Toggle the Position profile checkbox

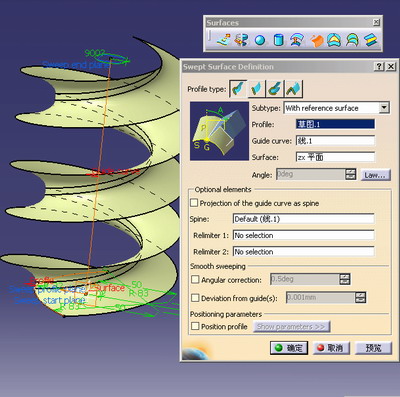(195, 326)
